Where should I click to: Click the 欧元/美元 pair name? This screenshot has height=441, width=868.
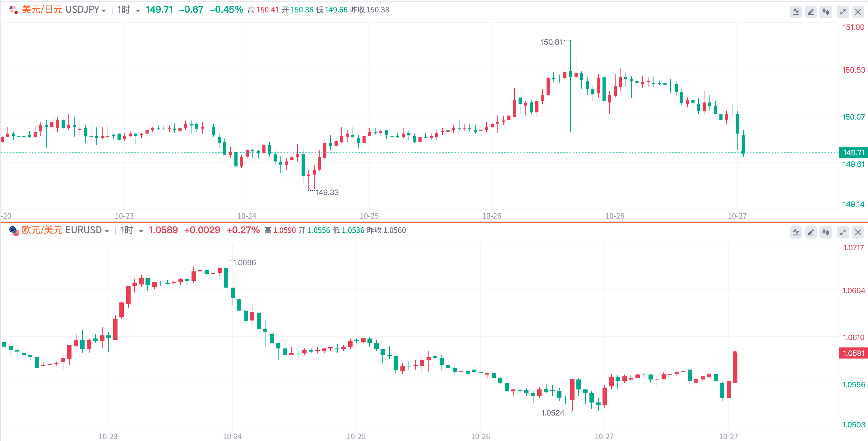[42, 230]
